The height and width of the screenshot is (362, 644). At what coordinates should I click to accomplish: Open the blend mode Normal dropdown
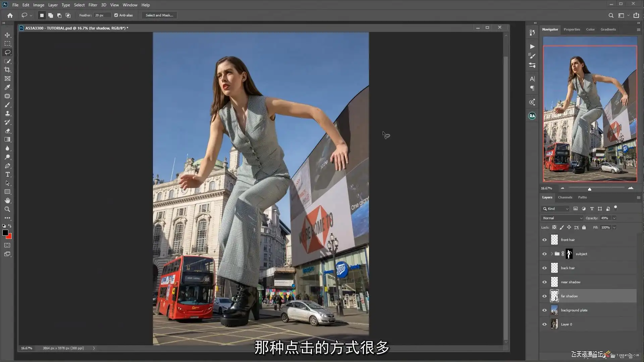pyautogui.click(x=562, y=218)
